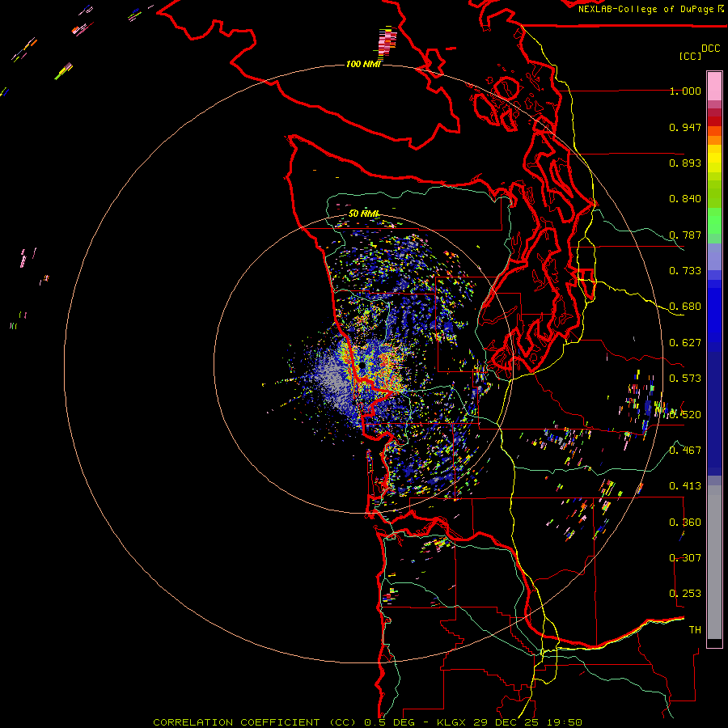Click the 0.627 color scale value
Image resolution: width=728 pixels, height=728 pixels.
tap(685, 343)
